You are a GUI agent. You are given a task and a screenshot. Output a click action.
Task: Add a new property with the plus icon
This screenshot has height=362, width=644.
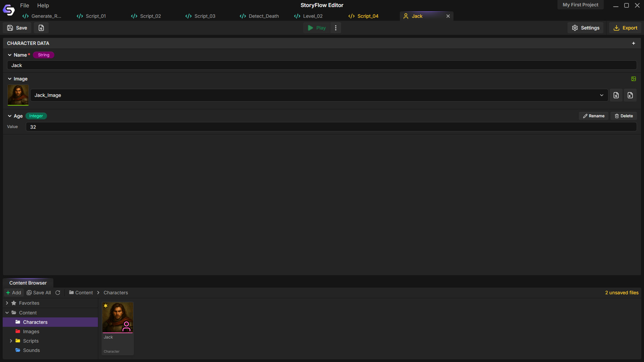click(634, 43)
